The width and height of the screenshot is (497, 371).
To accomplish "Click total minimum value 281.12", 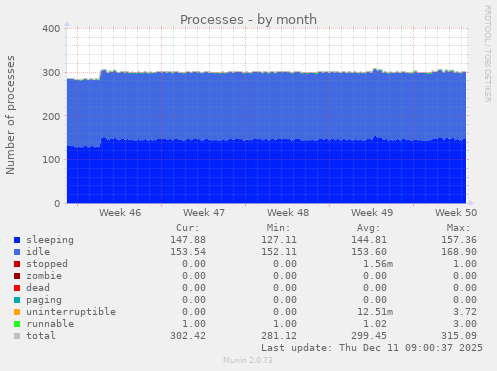I will pos(279,336).
